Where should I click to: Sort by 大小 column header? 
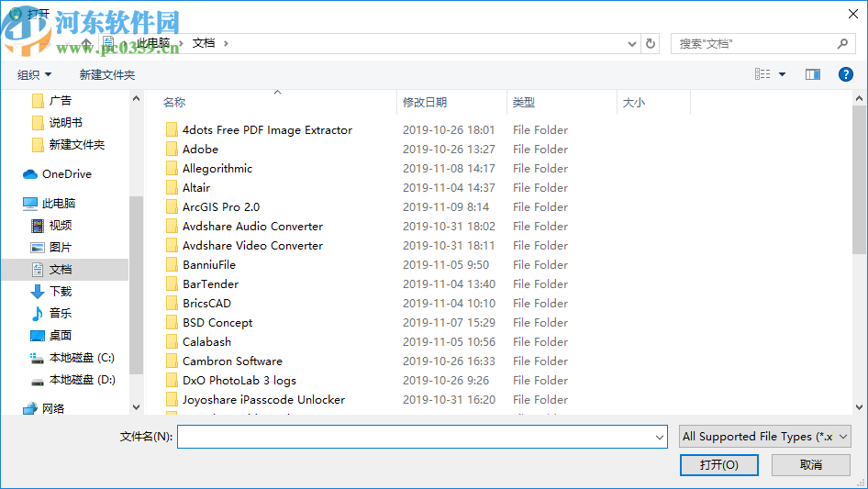coord(634,103)
